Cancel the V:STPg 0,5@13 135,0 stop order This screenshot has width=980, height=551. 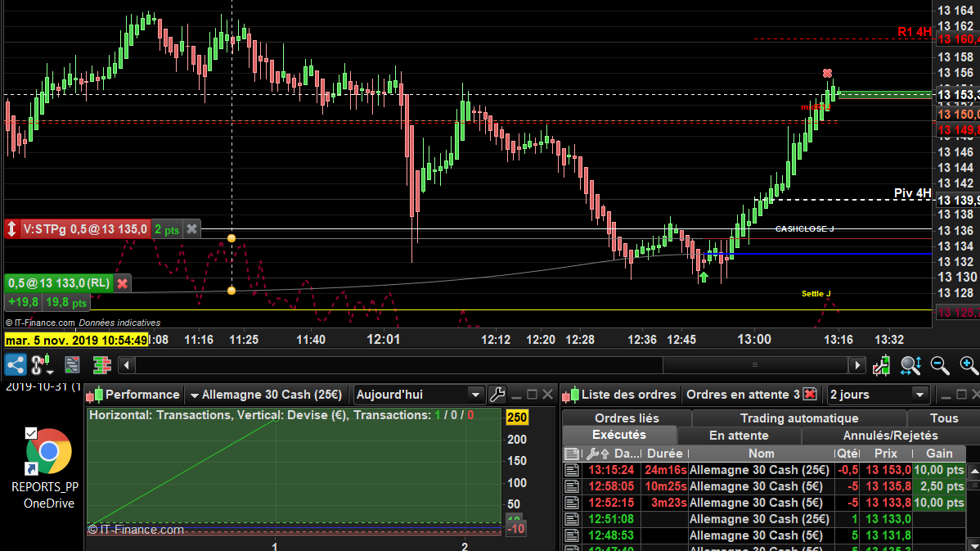pos(192,229)
